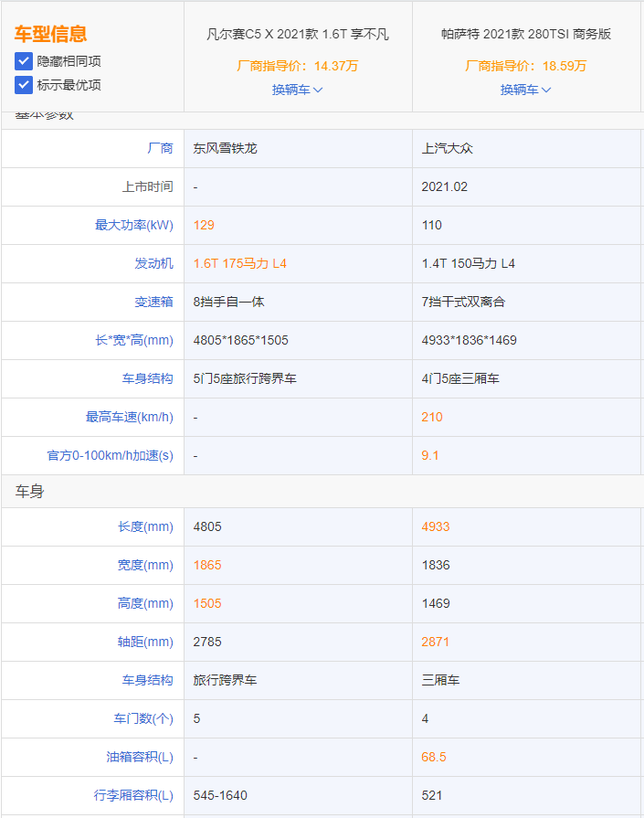The width and height of the screenshot is (644, 818).
Task: Select the 9.1 acceleration value
Action: click(x=430, y=455)
